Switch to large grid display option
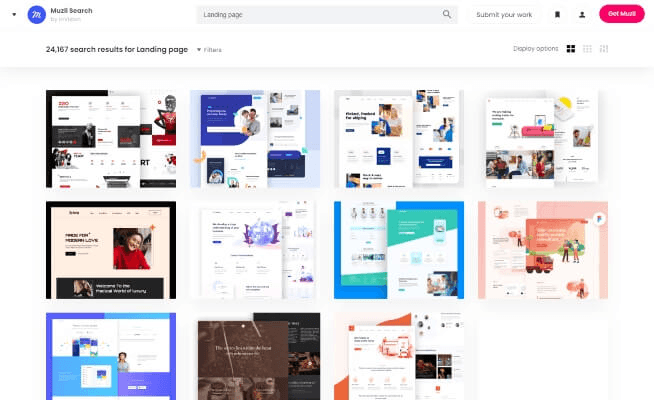 click(571, 49)
